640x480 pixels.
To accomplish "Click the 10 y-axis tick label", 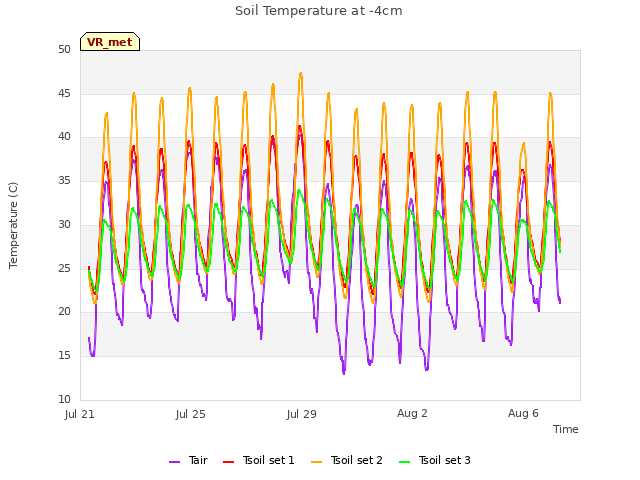I will [64, 399].
